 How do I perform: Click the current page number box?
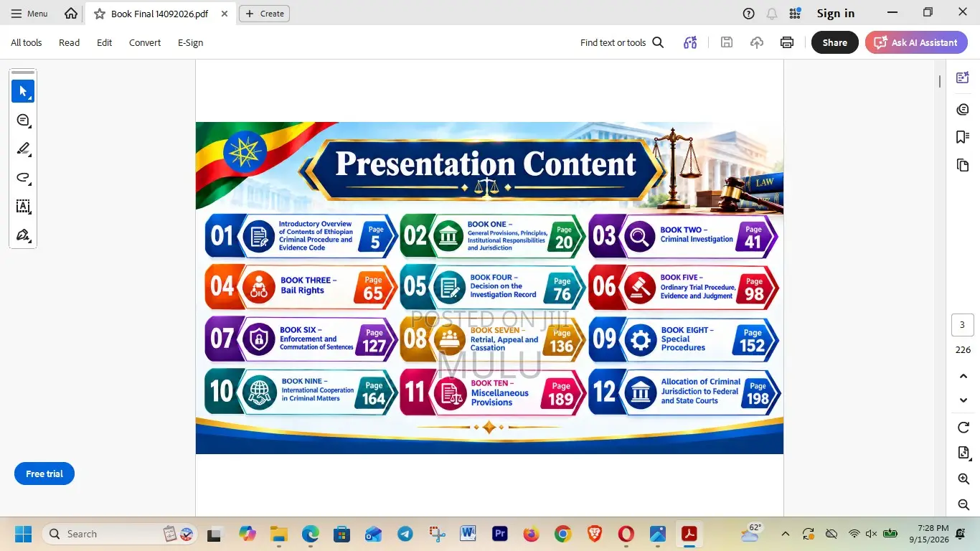point(963,324)
